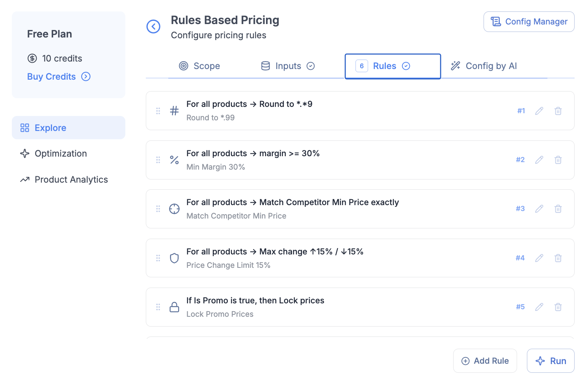This screenshot has height=385, width=588.
Task: Select the Optimization sidebar item
Action: 60,153
